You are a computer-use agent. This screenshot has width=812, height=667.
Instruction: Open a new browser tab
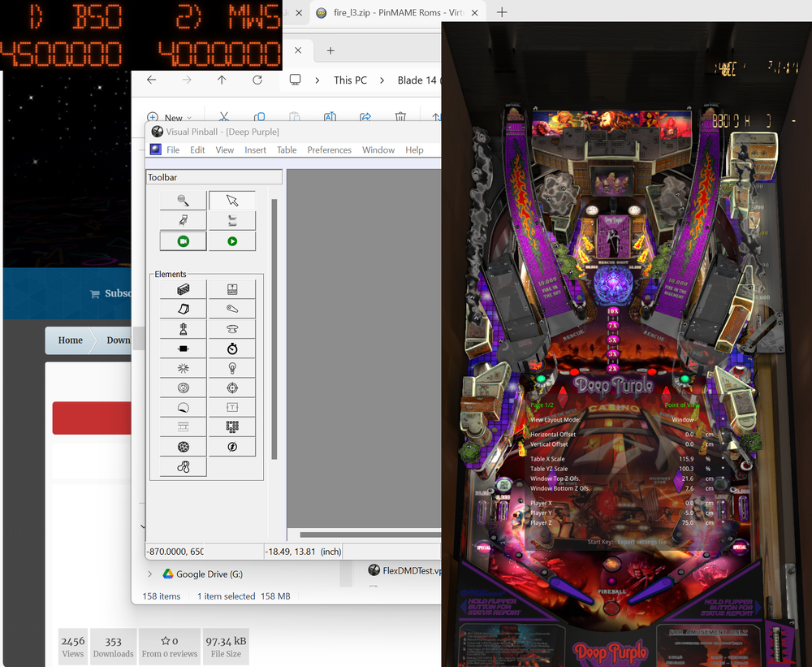tap(502, 12)
